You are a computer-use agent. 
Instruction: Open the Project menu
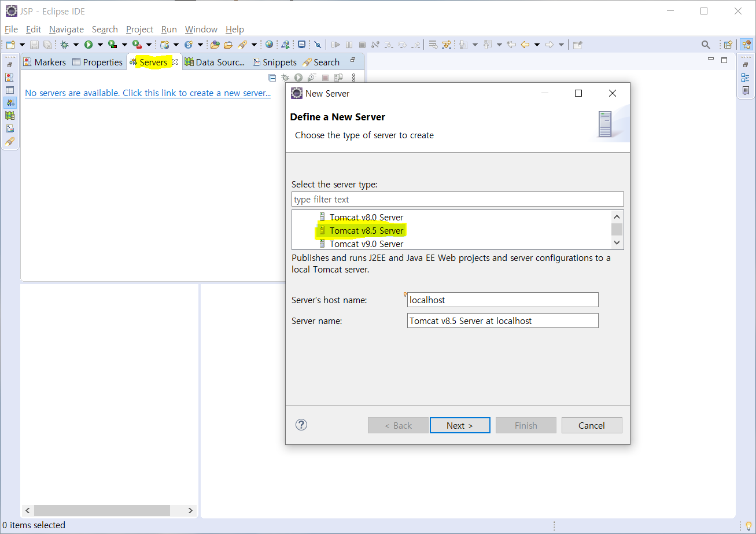pyautogui.click(x=139, y=29)
